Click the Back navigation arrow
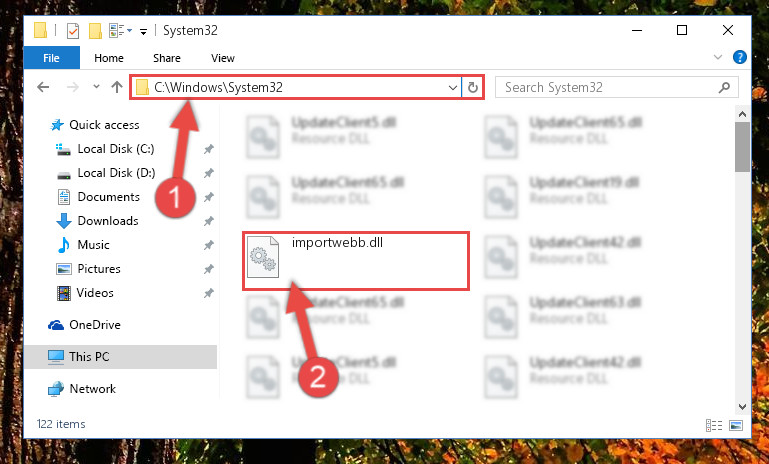Screen dimensions: 769x464 pos(43,87)
